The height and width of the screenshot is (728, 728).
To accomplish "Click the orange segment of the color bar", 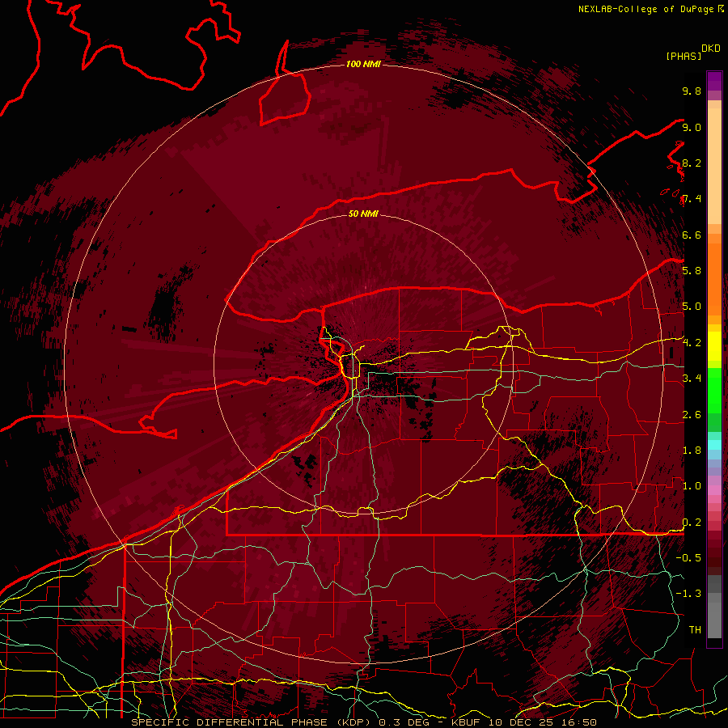I will tap(714, 278).
